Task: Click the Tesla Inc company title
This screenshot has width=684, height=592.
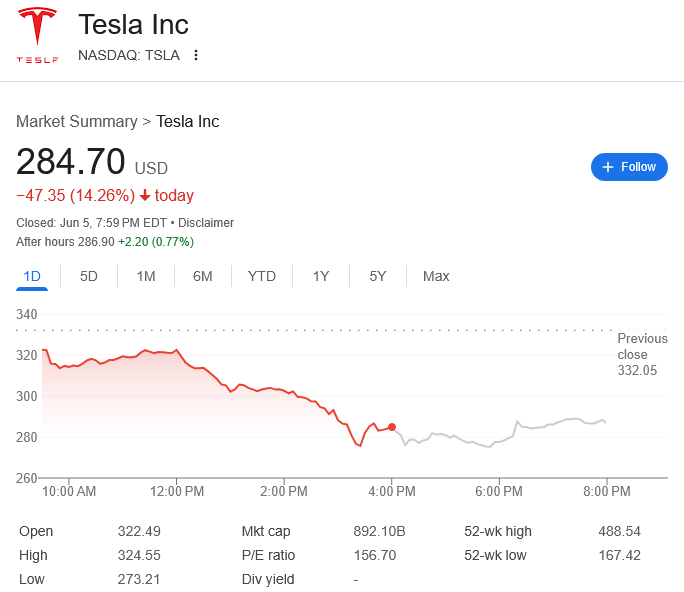Action: tap(133, 24)
